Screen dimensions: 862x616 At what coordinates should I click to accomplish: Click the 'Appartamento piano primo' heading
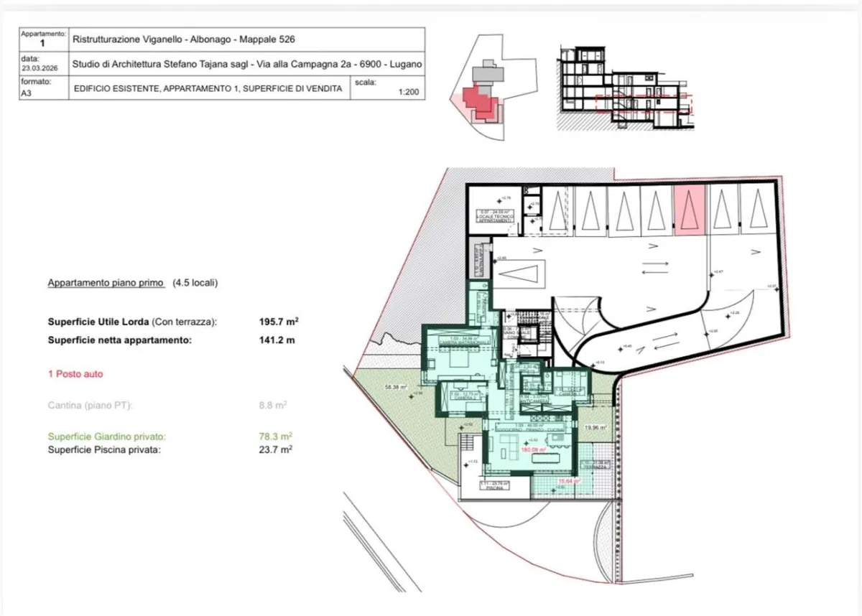[106, 283]
